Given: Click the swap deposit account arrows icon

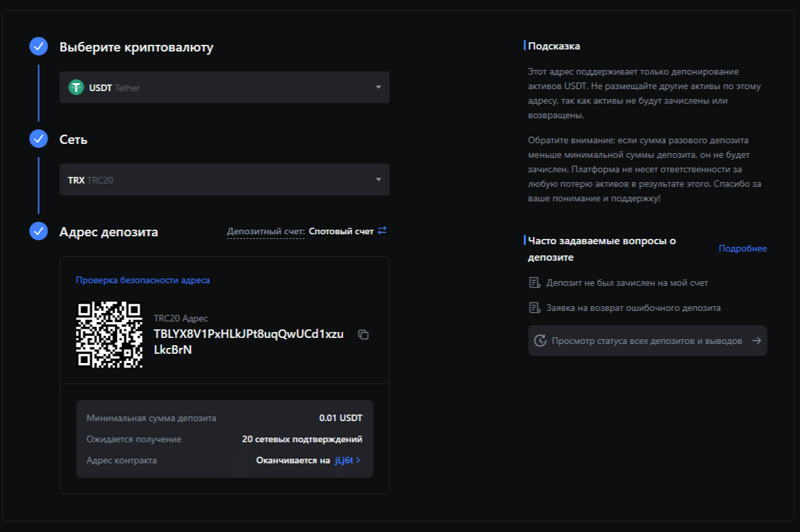Looking at the screenshot, I should pos(382,231).
